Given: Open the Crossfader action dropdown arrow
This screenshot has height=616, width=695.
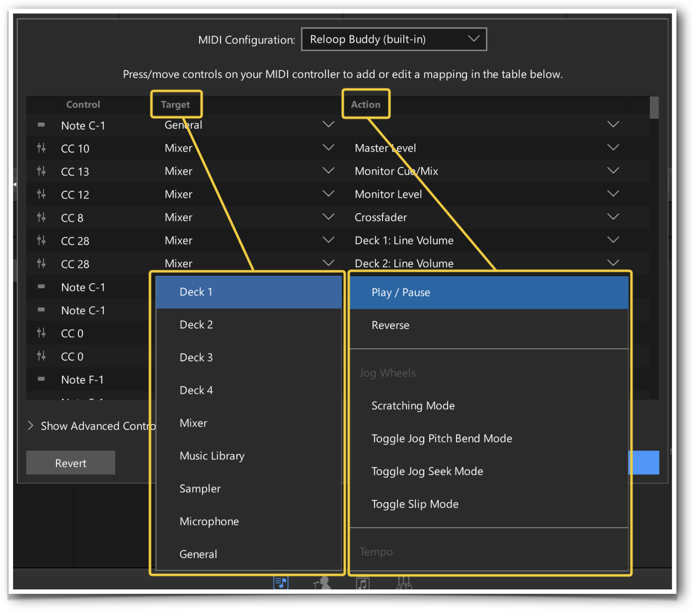Looking at the screenshot, I should tap(613, 217).
